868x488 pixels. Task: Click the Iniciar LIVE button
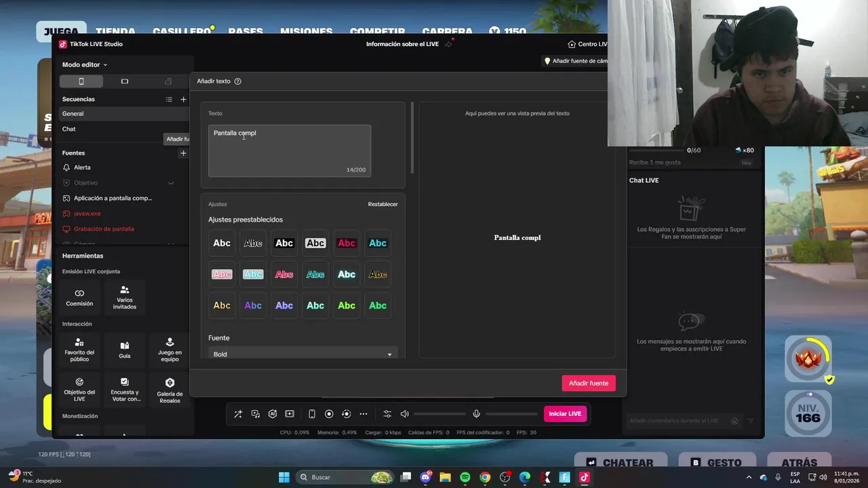(565, 413)
